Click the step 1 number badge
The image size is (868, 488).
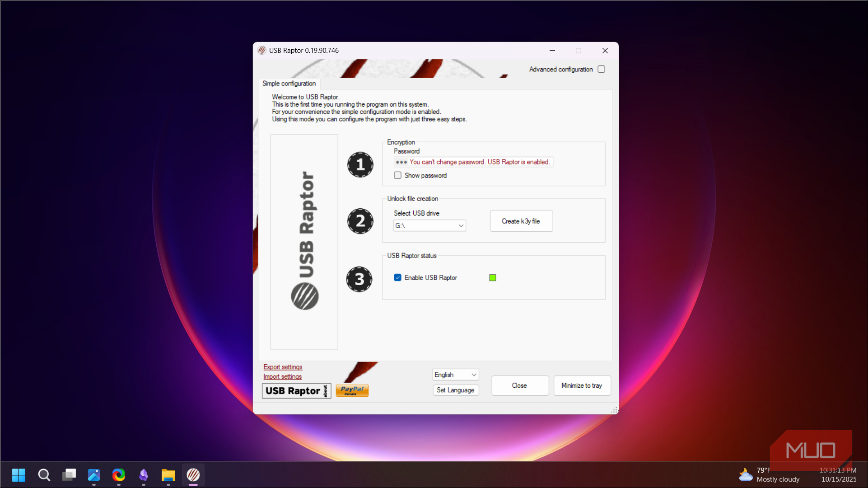(360, 164)
